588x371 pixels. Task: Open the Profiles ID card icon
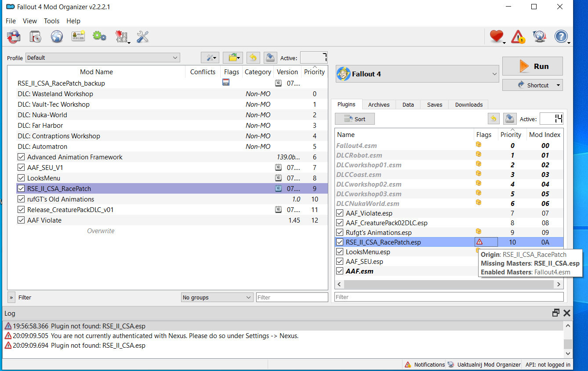78,36
